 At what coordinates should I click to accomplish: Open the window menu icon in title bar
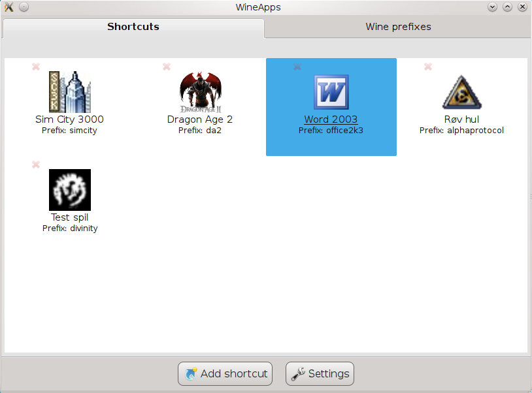[x=8, y=7]
